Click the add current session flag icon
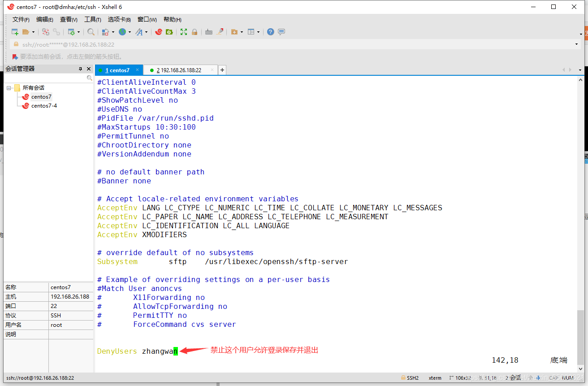Screen dimensions: 588x386 pyautogui.click(x=15, y=57)
